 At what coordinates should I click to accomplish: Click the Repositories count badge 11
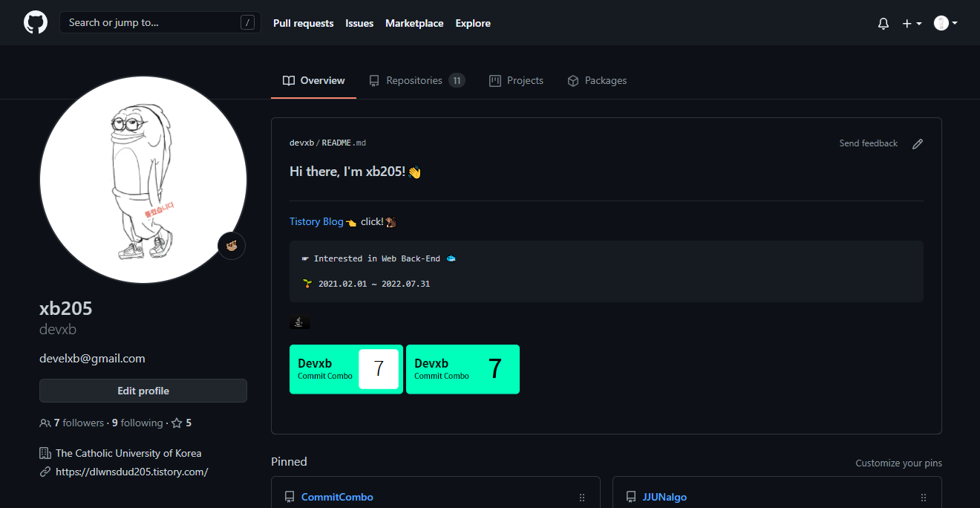(x=457, y=80)
